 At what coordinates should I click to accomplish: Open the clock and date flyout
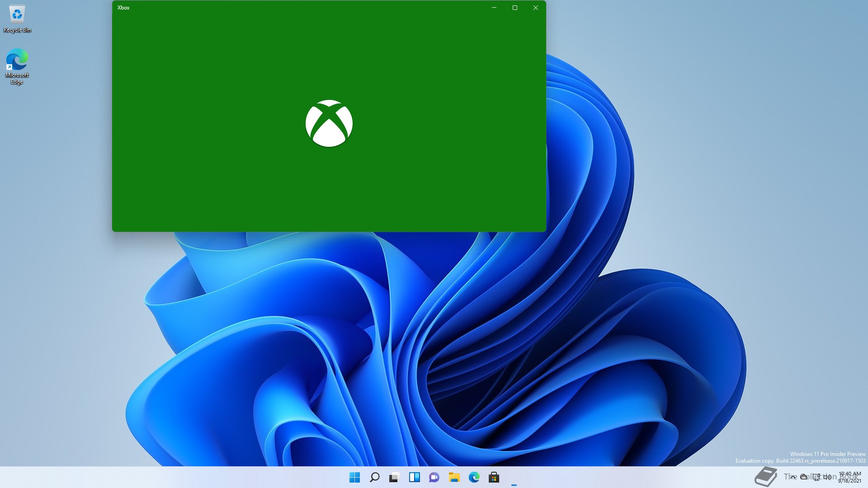point(849,477)
